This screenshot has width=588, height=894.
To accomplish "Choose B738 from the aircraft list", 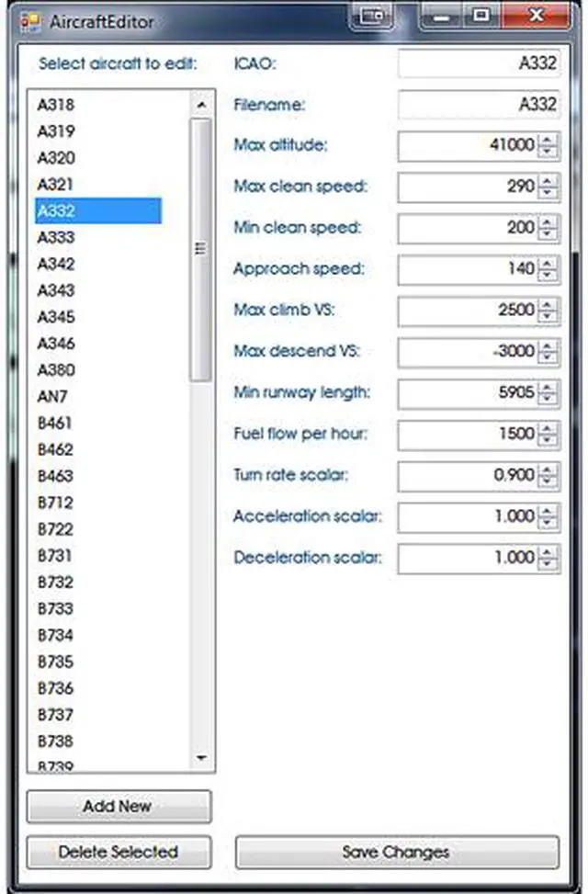I will 55,741.
